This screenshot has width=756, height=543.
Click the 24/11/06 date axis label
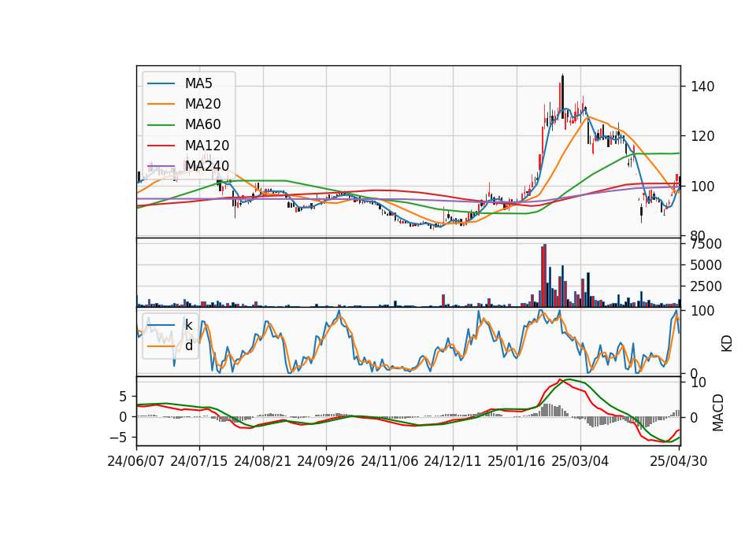point(390,461)
